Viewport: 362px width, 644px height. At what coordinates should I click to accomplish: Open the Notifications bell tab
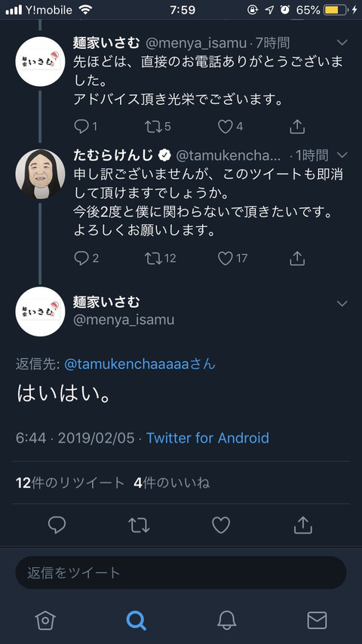226,620
